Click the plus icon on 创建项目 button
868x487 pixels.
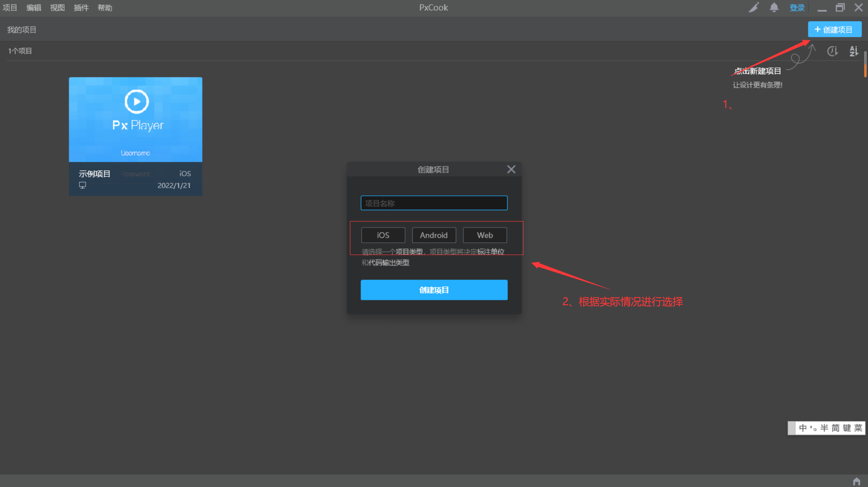pos(817,29)
